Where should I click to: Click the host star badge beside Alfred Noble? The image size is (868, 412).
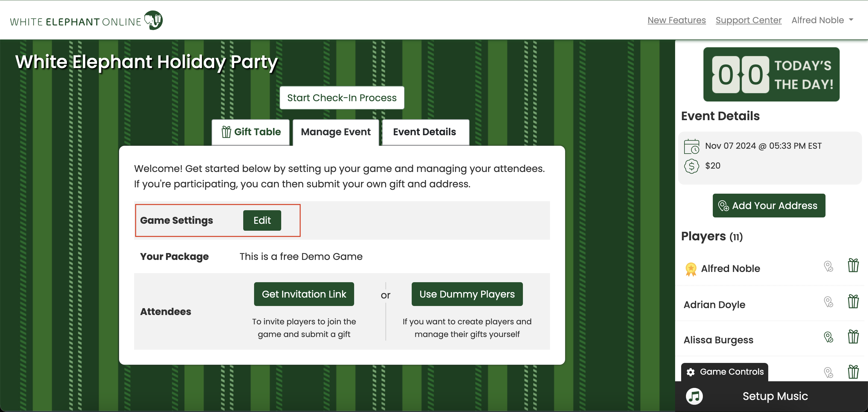tap(691, 269)
